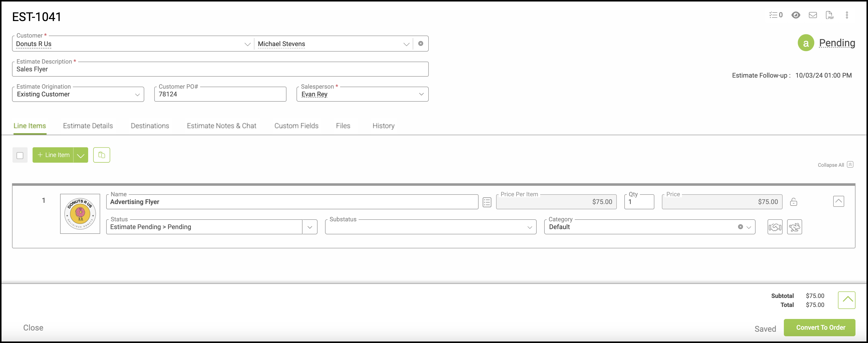Check the select all line items checkbox
Image resolution: width=868 pixels, height=343 pixels.
click(20, 155)
